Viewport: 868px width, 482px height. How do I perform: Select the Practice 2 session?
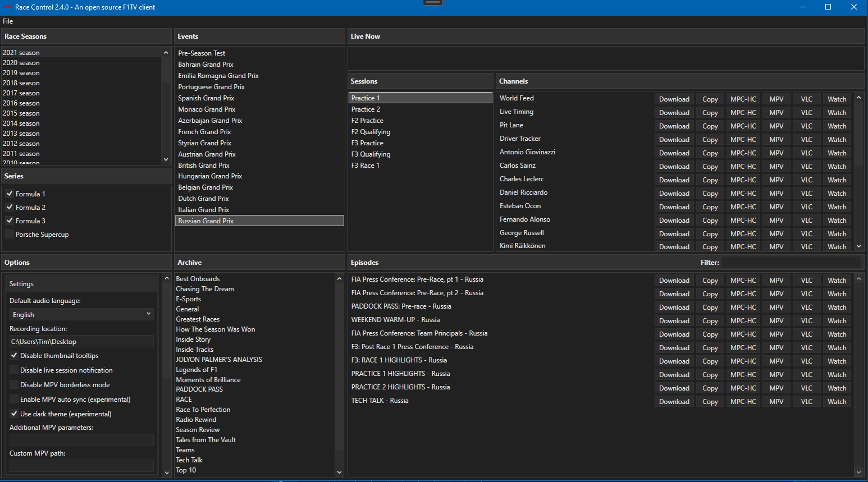[x=420, y=109]
